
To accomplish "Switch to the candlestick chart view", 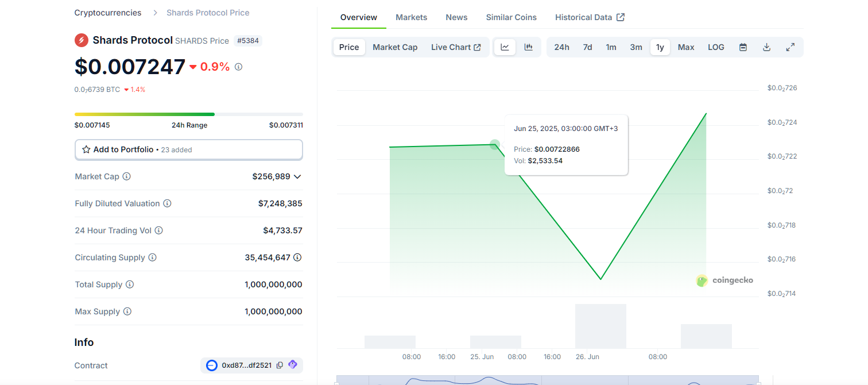I will click(x=529, y=47).
